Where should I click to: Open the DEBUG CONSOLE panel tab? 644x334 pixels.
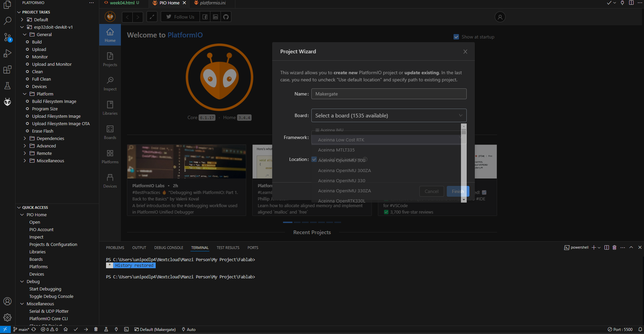click(169, 248)
